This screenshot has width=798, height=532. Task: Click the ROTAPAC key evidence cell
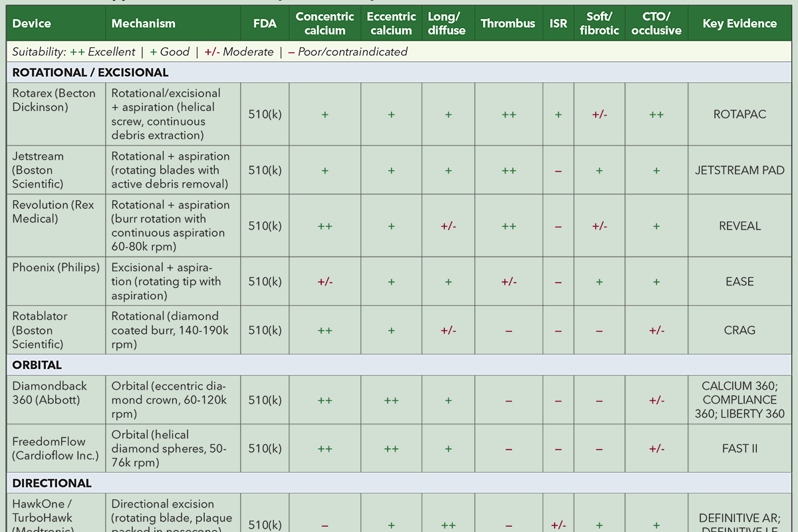pyautogui.click(x=740, y=114)
